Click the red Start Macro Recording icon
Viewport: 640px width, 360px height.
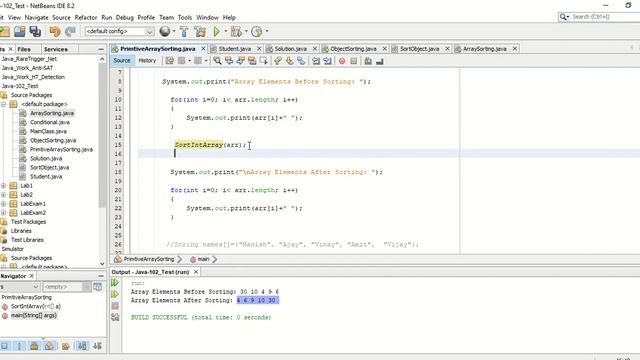click(342, 61)
